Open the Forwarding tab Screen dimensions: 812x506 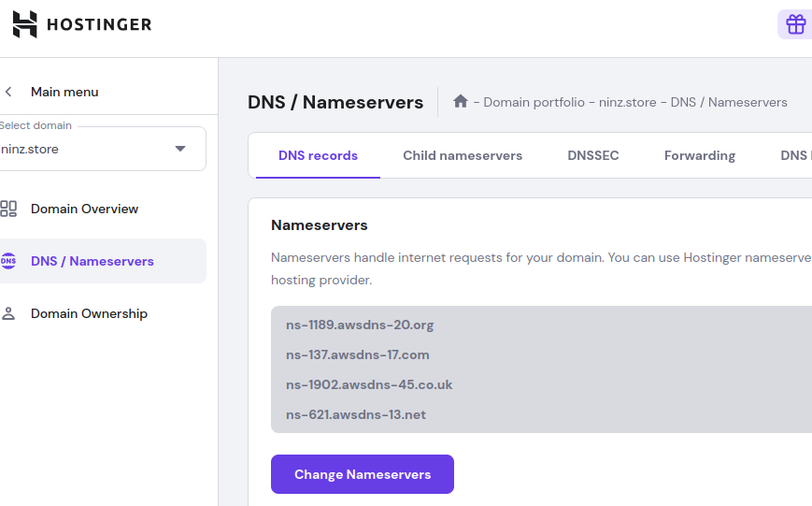click(700, 155)
